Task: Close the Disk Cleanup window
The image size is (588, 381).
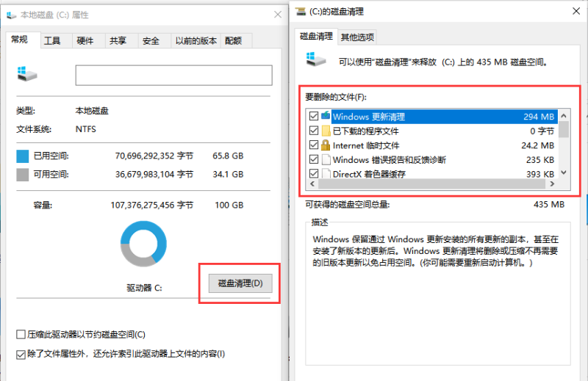Action: click(576, 11)
